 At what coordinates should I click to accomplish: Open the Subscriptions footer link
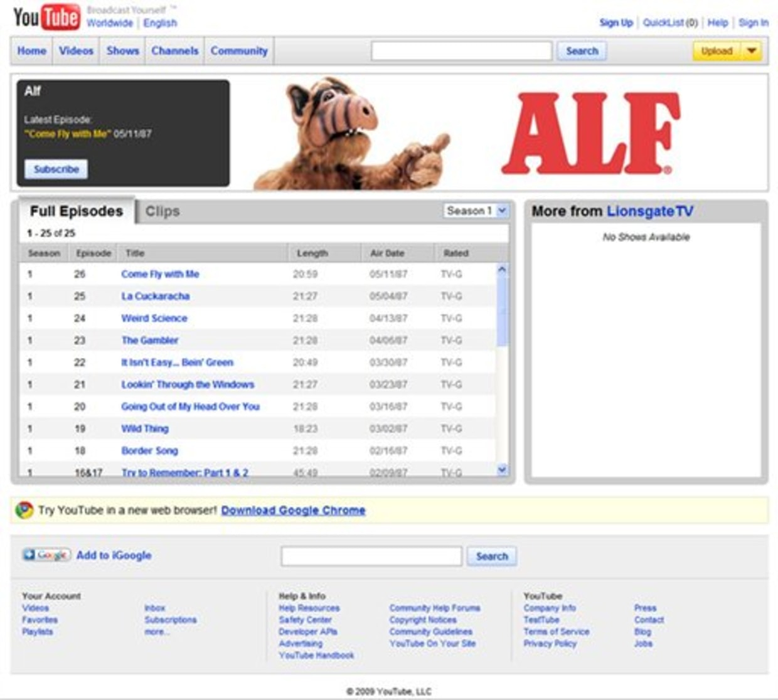point(171,620)
